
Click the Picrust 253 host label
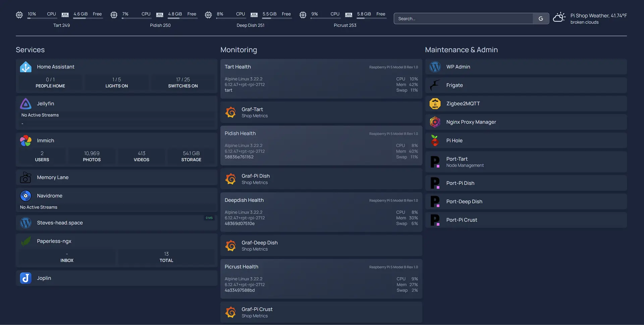pos(345,25)
